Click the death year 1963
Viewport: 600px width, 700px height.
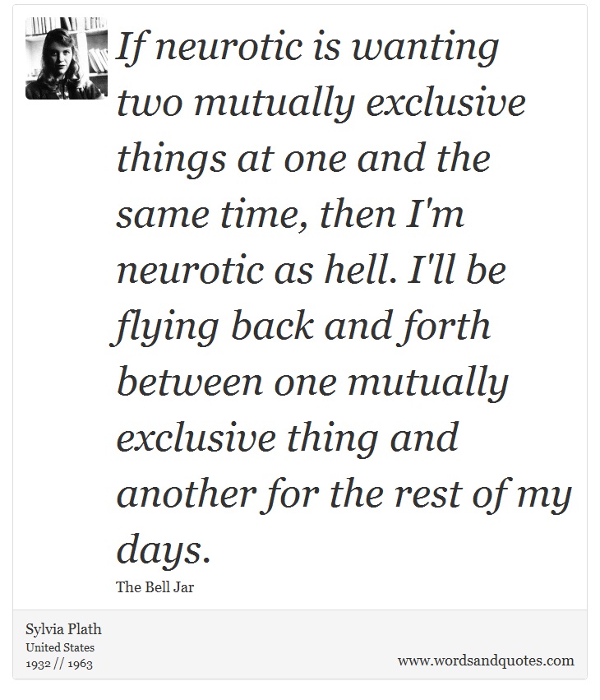coord(81,664)
